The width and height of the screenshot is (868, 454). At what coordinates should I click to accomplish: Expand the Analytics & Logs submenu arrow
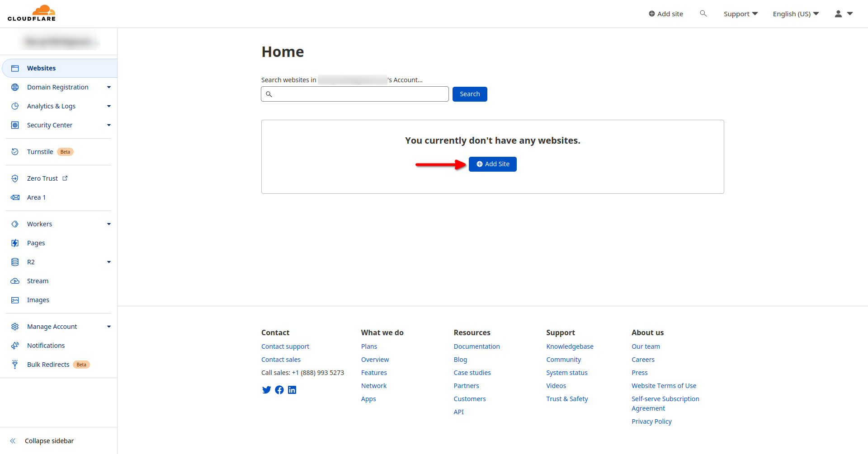pos(109,106)
